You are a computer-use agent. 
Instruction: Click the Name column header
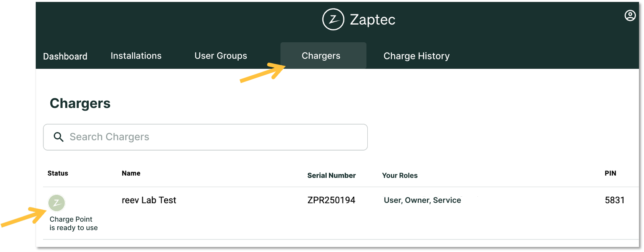131,173
